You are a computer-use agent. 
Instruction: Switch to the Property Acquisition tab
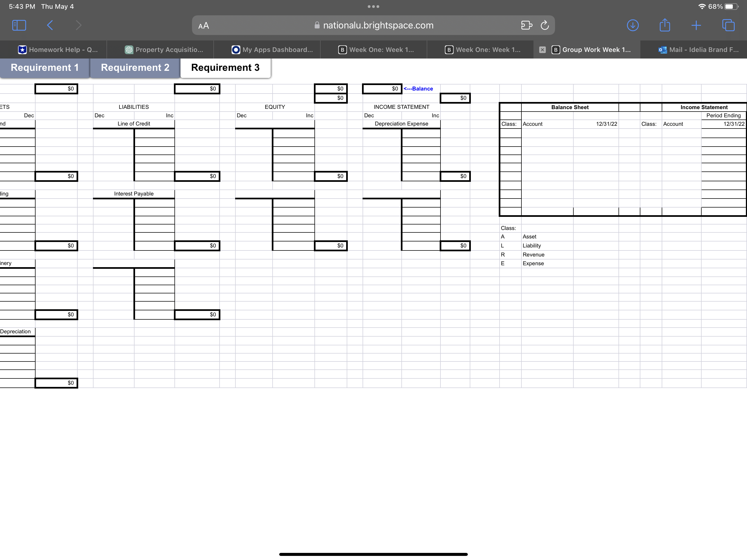pos(164,50)
